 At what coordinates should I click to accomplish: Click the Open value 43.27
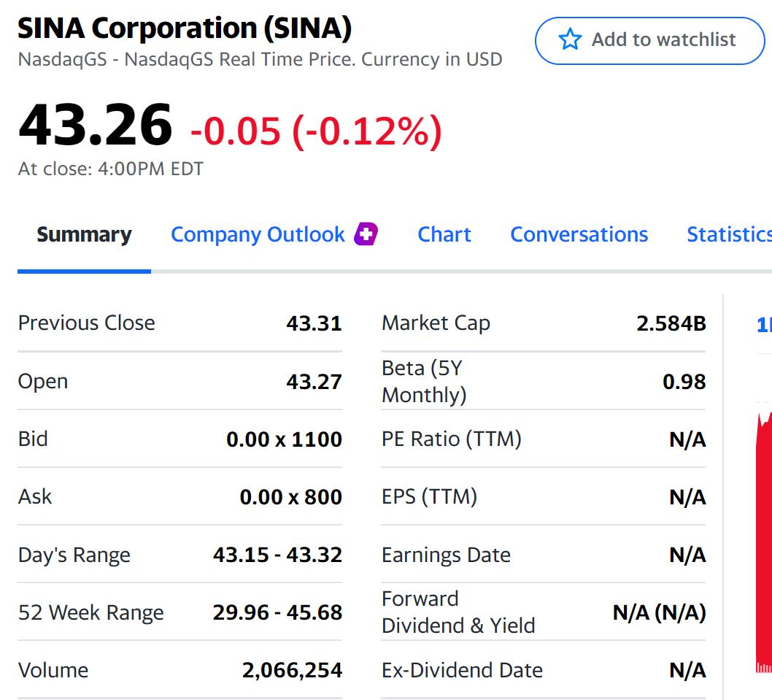click(x=314, y=382)
